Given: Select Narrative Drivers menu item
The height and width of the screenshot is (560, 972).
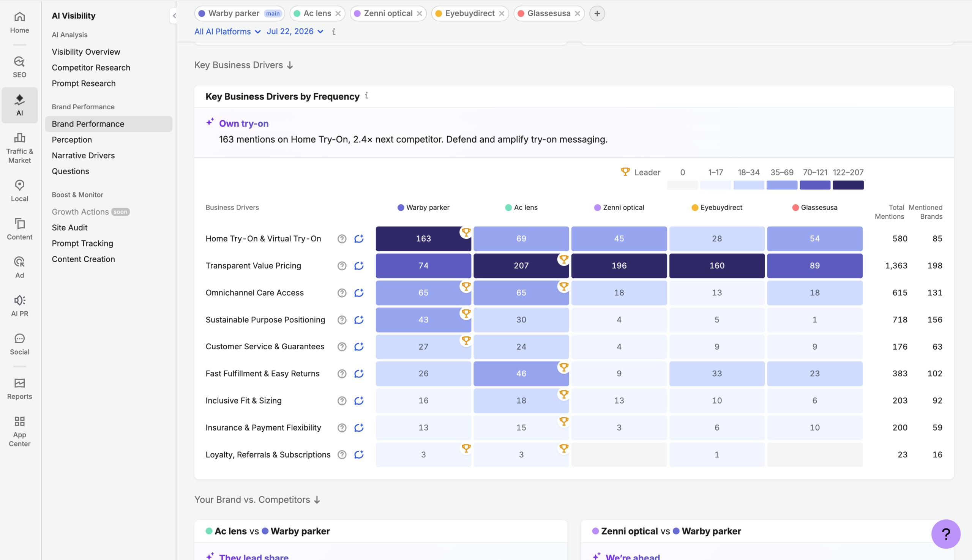Looking at the screenshot, I should [x=83, y=155].
